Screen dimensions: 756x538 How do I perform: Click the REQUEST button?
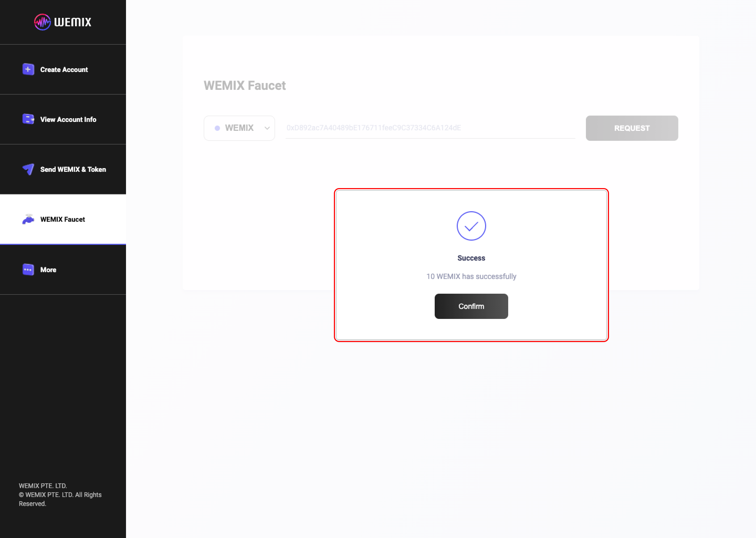632,128
